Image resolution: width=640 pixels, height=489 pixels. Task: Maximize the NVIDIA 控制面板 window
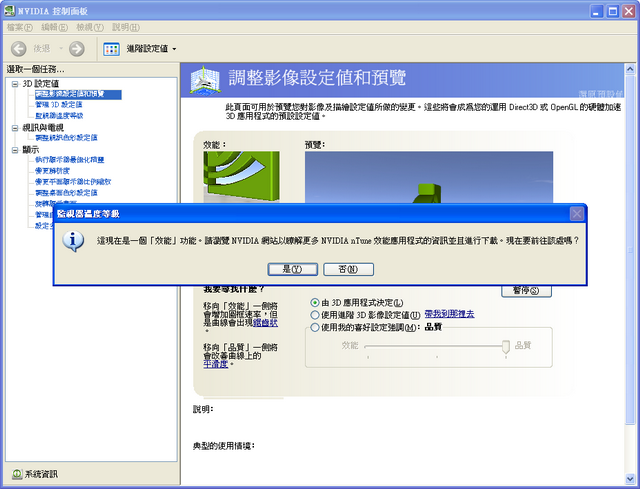coord(612,11)
